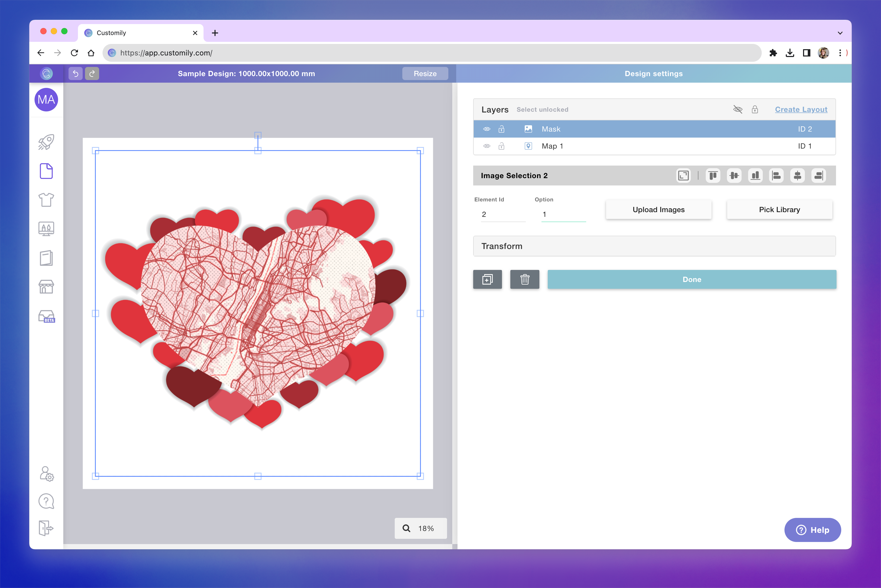Viewport: 881px width, 588px height.
Task: Open the browser tab list chevron
Action: 840,33
